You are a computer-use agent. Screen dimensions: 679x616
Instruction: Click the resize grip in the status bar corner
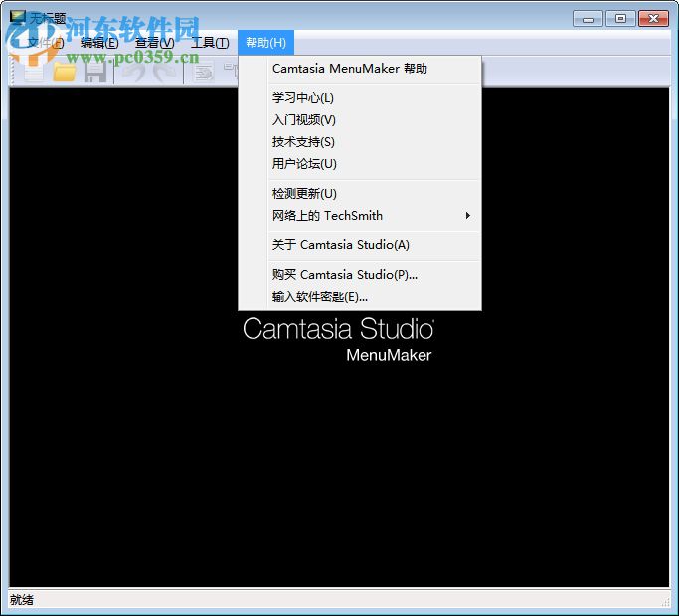(665, 602)
